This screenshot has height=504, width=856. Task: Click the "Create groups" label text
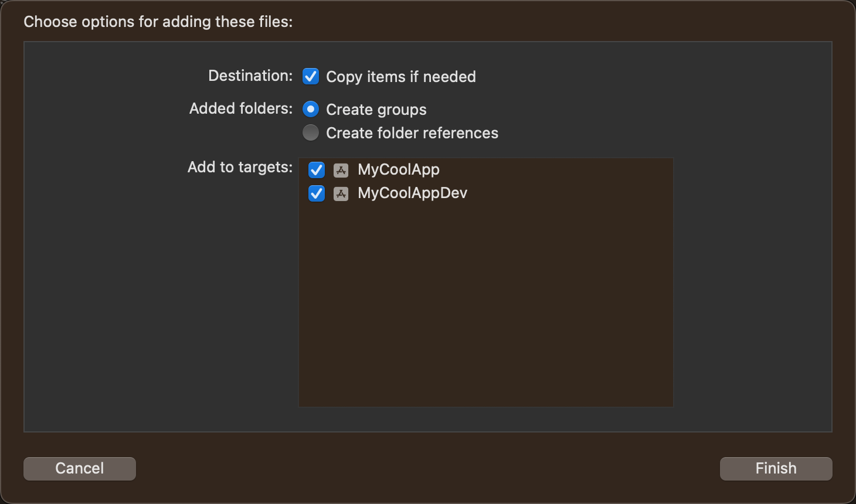tap(376, 110)
